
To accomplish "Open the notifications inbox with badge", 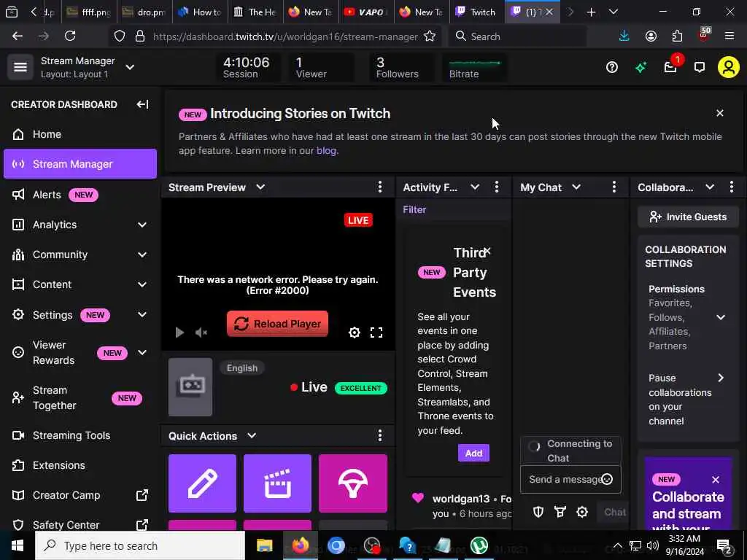I will coord(671,67).
